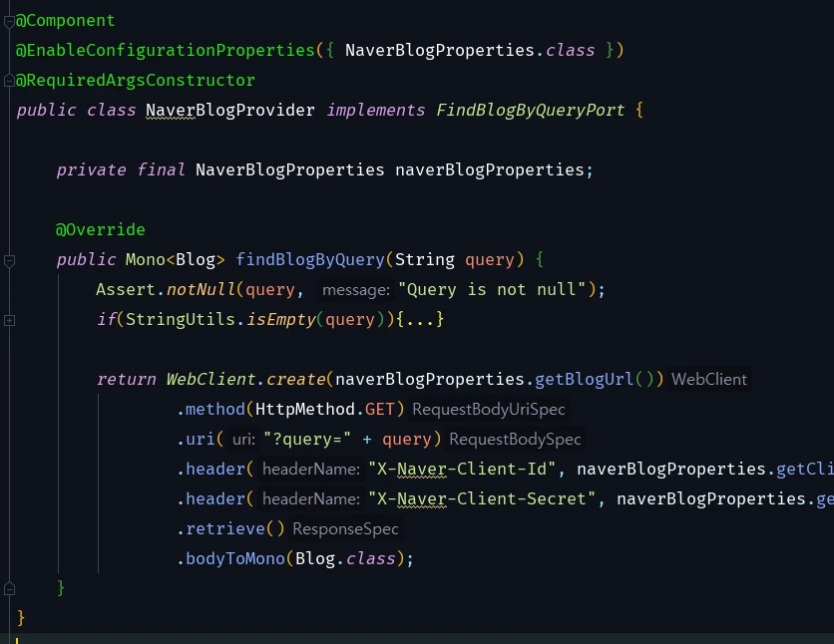The height and width of the screenshot is (644, 834).
Task: Click the "Query is not null" string
Action: (x=492, y=289)
